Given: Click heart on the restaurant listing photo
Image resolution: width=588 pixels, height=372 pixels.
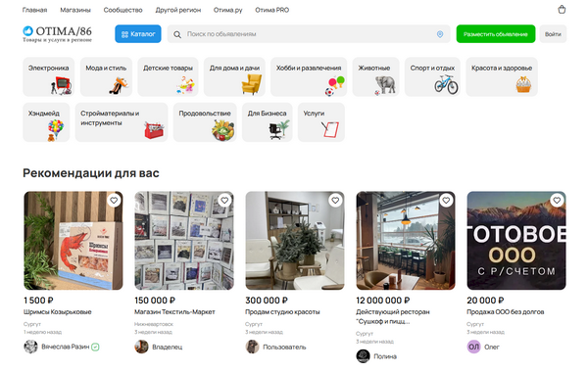Looking at the screenshot, I should [x=446, y=201].
